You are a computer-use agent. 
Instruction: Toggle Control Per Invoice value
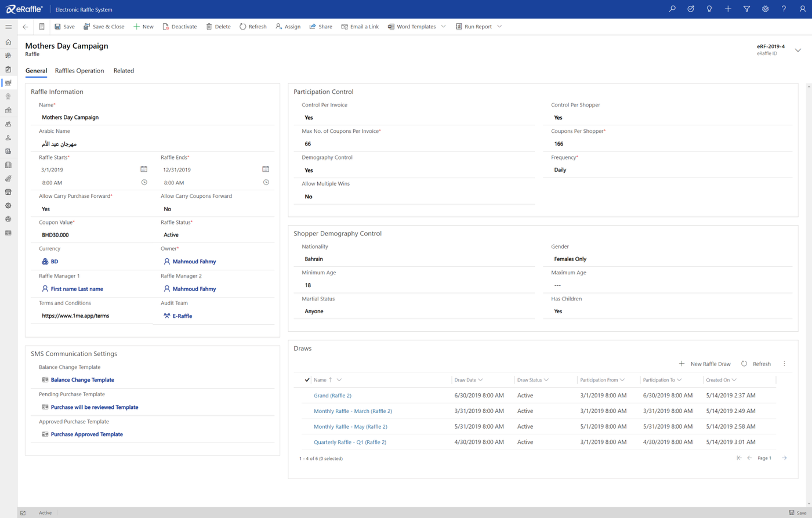coord(309,117)
